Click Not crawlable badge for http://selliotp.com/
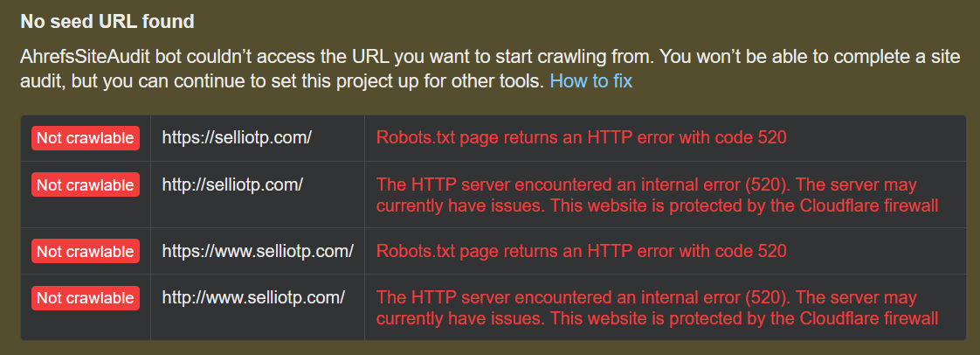 pos(86,185)
